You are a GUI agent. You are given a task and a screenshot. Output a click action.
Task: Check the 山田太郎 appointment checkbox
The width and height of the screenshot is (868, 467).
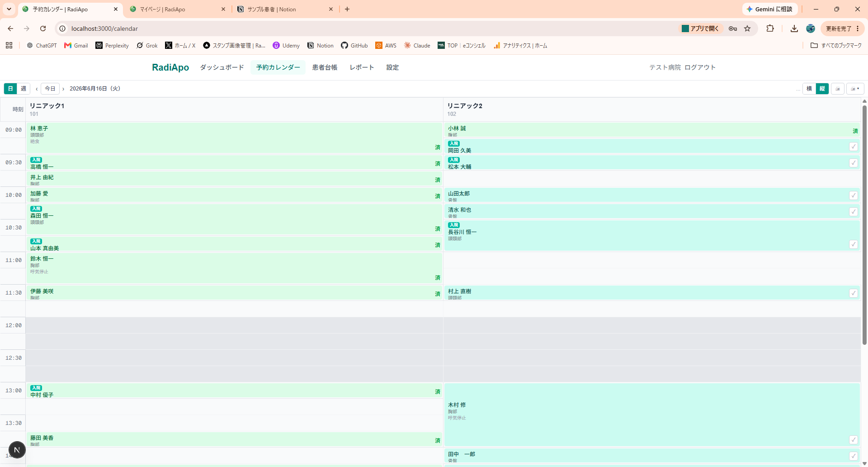(x=853, y=195)
